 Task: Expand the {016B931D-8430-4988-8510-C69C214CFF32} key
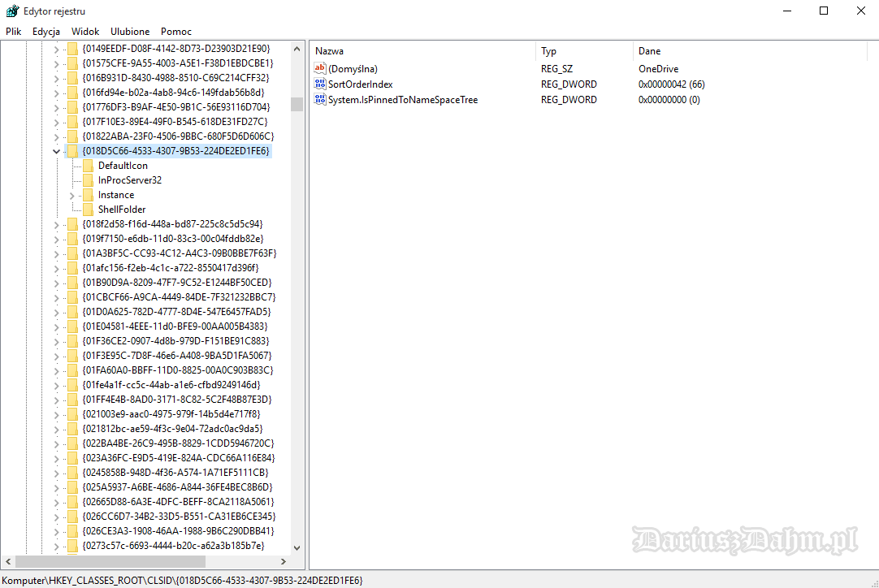56,78
